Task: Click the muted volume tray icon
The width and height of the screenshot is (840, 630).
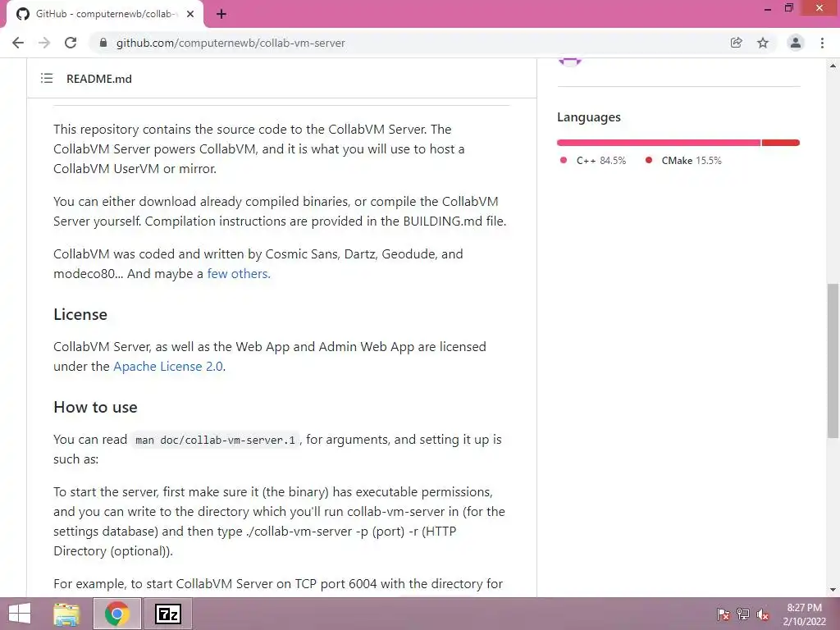Action: coord(762,614)
